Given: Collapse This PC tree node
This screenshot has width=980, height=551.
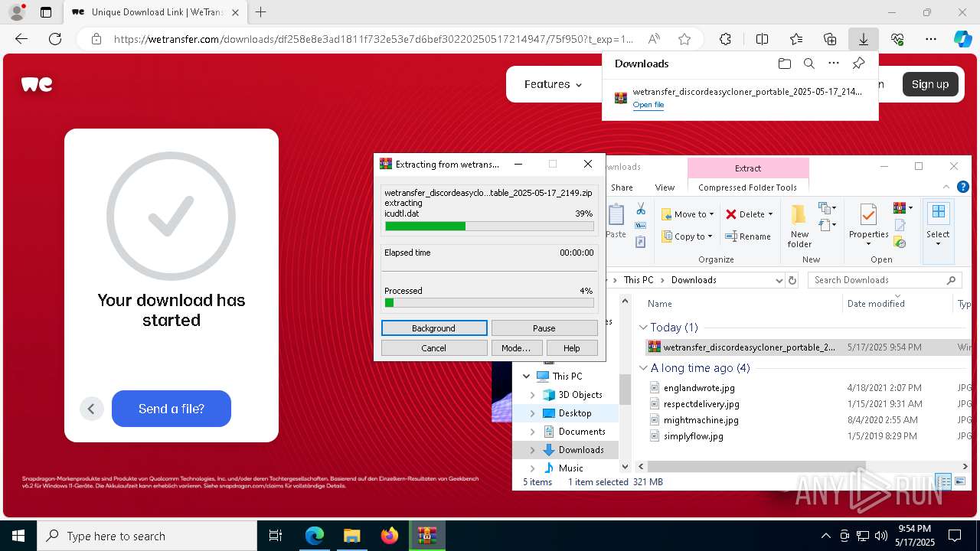Looking at the screenshot, I should [x=526, y=377].
